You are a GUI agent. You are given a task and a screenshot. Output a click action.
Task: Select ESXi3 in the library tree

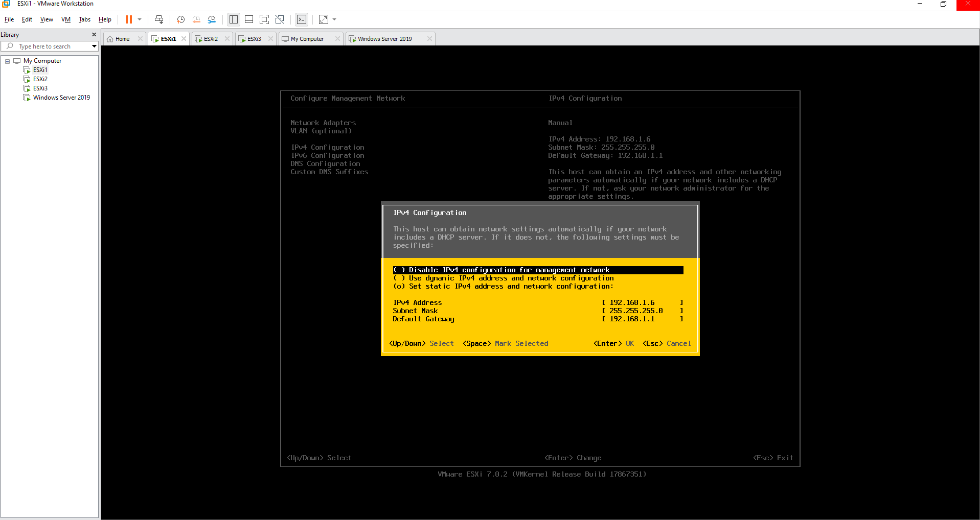click(40, 88)
